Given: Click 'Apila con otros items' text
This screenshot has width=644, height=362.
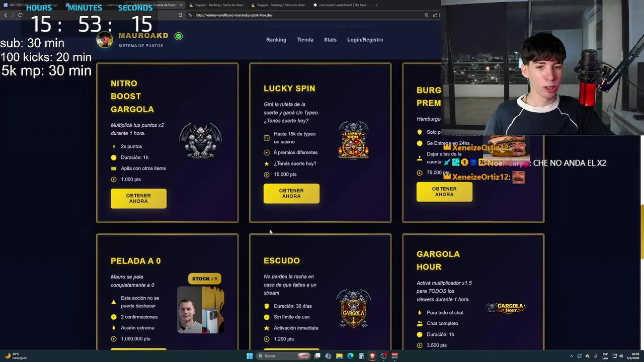Looking at the screenshot, I should coord(143,168).
